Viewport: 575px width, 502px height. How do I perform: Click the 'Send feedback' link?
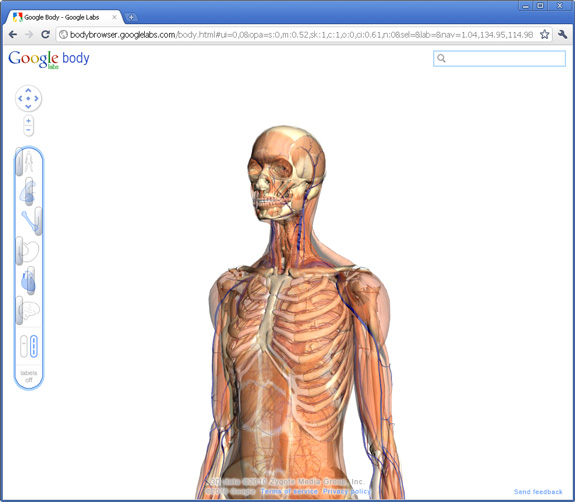click(x=538, y=492)
